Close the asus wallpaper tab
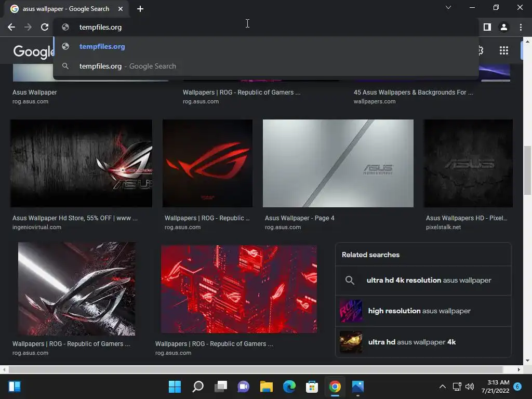Viewport: 532px width, 399px height. [121, 9]
